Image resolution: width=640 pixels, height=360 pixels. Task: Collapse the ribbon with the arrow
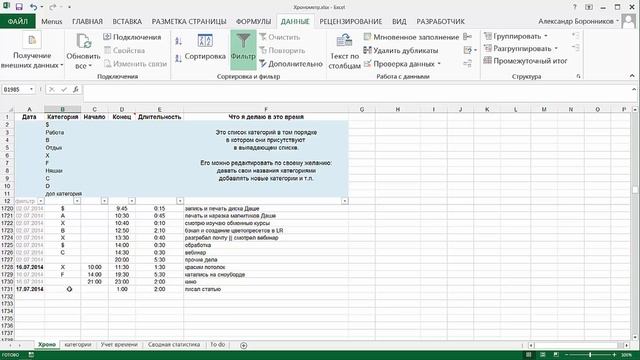pos(632,76)
